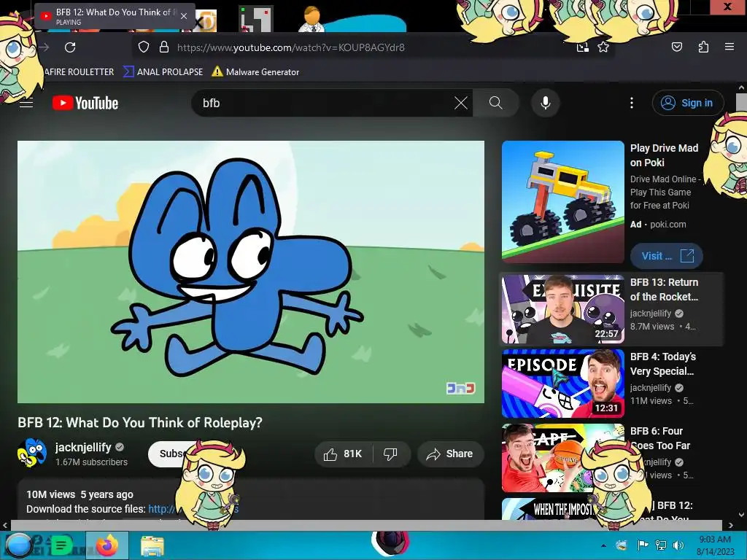Open the YouTube guide hamburger menu

click(x=26, y=103)
